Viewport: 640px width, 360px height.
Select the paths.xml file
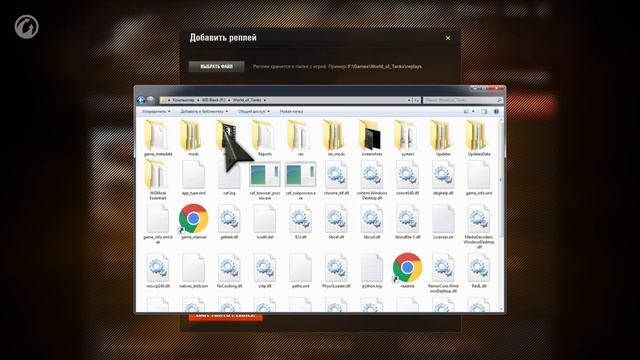pyautogui.click(x=300, y=270)
